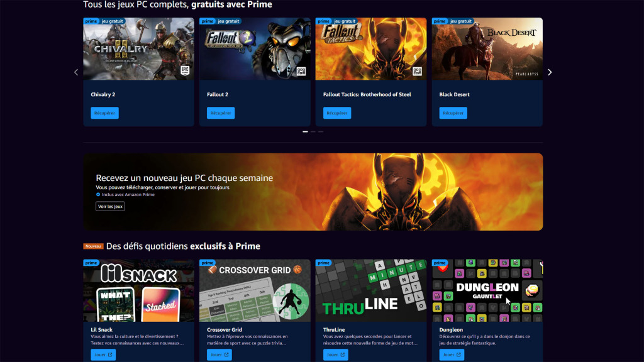This screenshot has width=644, height=362.
Task: Click the Récupérer button for Chivalry 2
Action: coord(105,113)
